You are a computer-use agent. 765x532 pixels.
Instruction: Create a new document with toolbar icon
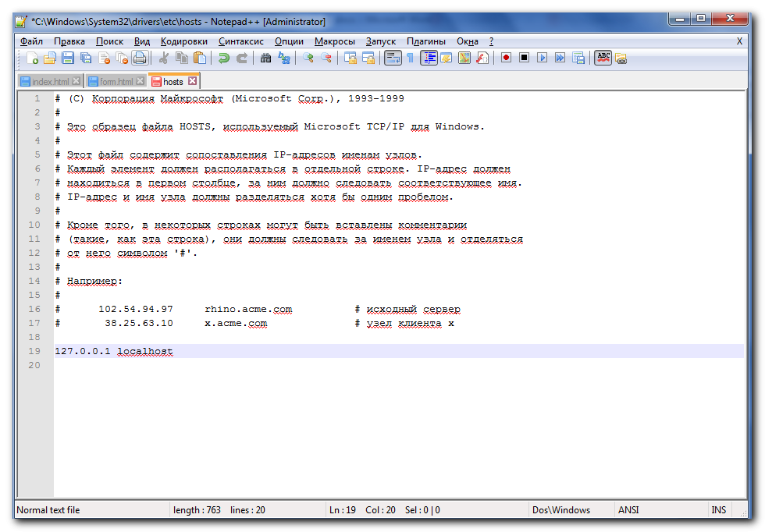(x=32, y=58)
